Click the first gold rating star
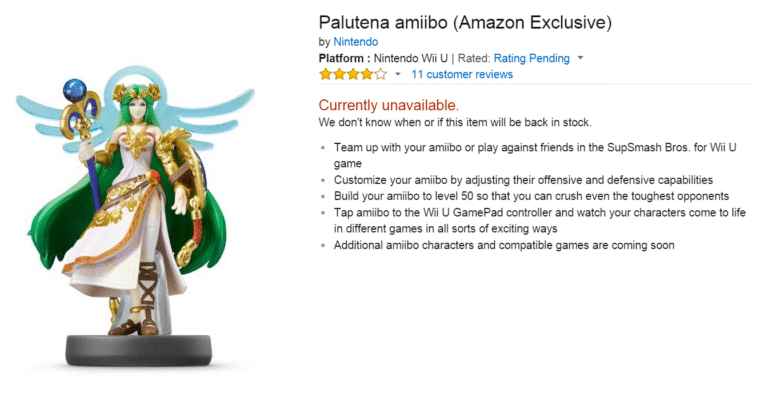The width and height of the screenshot is (768, 393). pyautogui.click(x=325, y=74)
